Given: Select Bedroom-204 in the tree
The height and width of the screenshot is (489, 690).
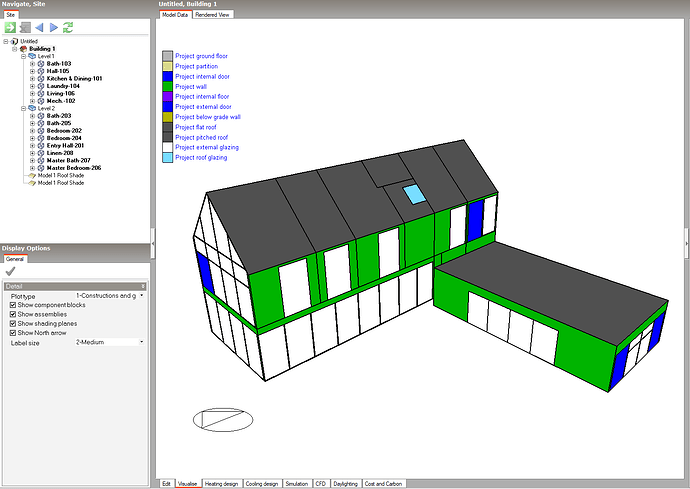Looking at the screenshot, I should [x=64, y=138].
